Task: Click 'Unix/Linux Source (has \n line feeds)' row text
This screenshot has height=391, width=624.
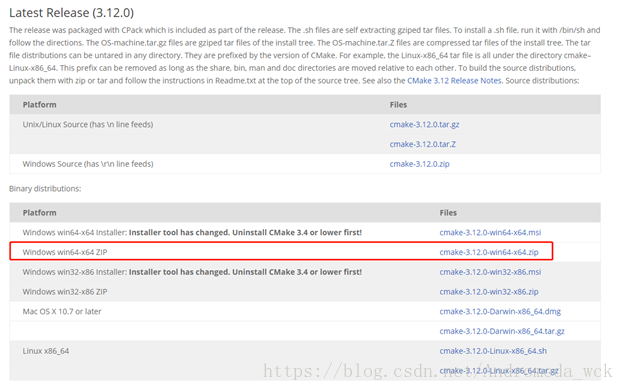Action: (88, 124)
